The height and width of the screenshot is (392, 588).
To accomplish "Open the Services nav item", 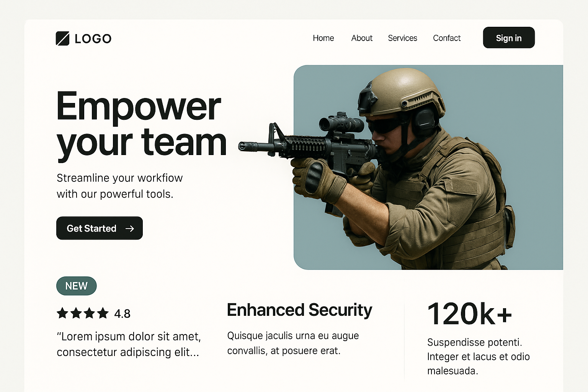I will pyautogui.click(x=402, y=38).
